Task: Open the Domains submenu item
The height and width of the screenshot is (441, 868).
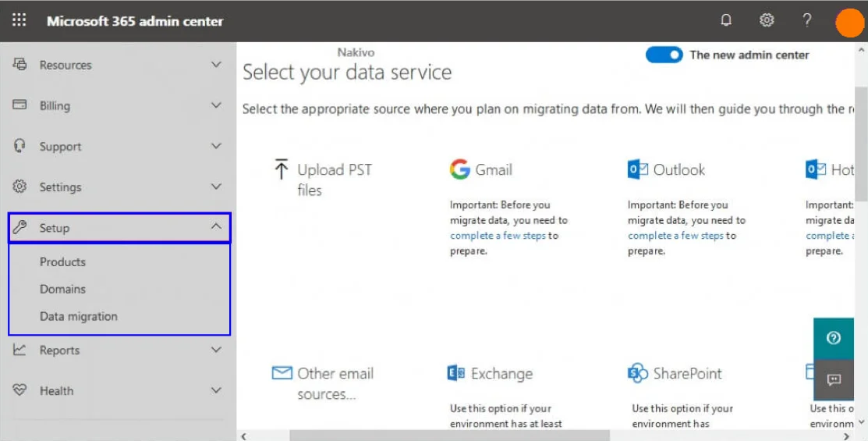Action: tap(62, 289)
